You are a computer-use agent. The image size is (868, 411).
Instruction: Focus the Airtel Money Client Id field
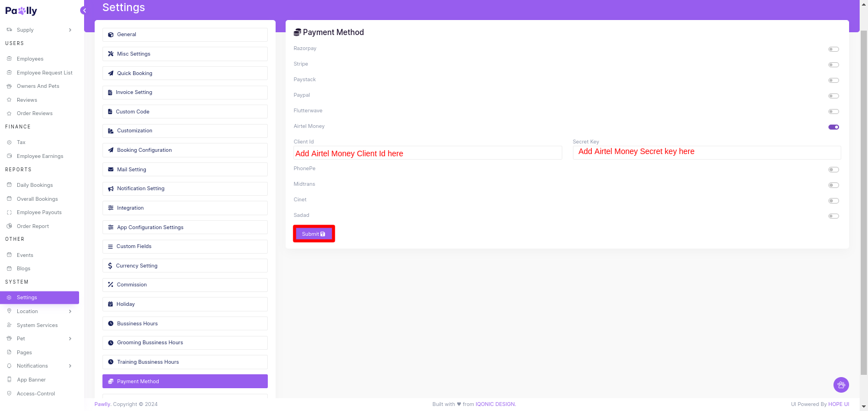(428, 153)
